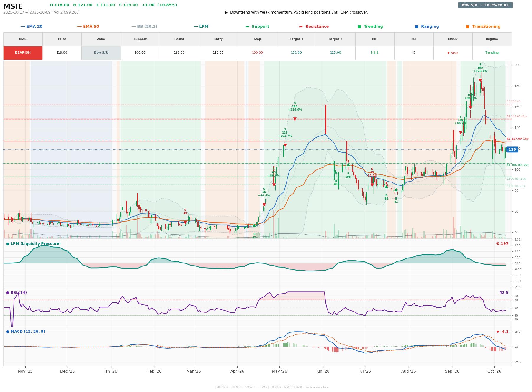Click the R2 148.00 (2x) level label

point(517,116)
